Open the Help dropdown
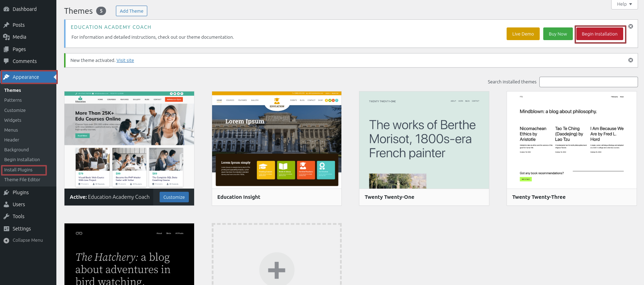The height and width of the screenshot is (285, 644). tap(624, 4)
